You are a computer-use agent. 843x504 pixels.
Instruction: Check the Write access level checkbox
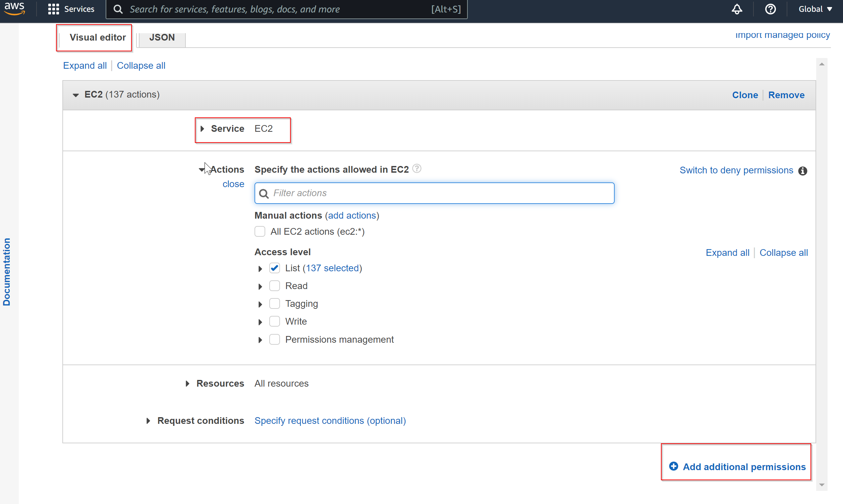[x=274, y=321]
